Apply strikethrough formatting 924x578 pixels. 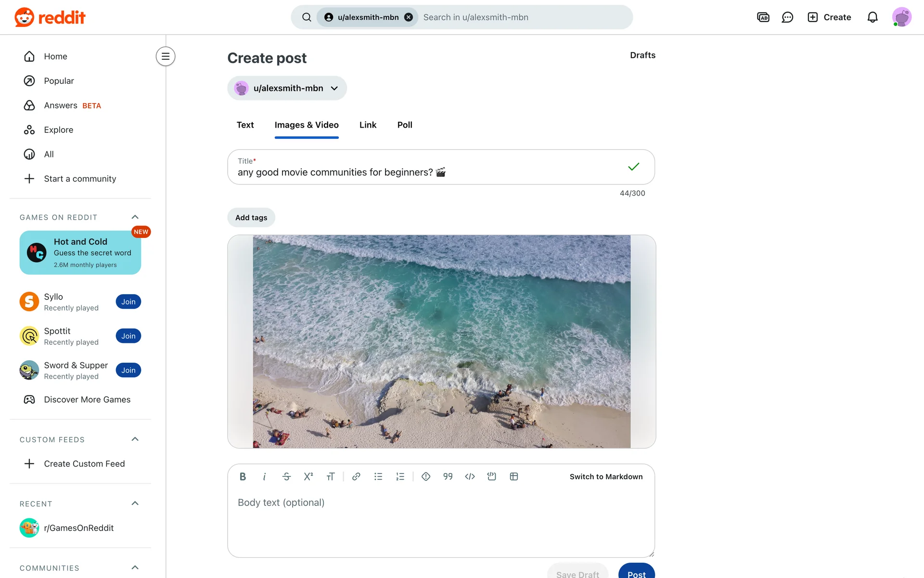[286, 476]
